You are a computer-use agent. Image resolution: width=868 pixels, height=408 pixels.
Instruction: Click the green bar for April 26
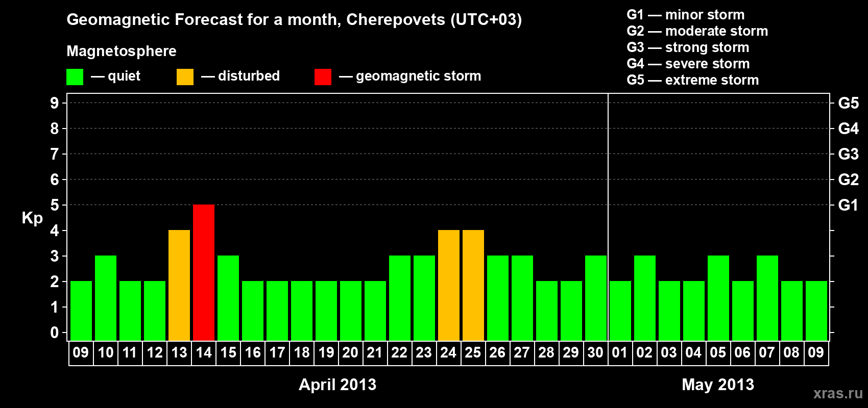click(498, 298)
